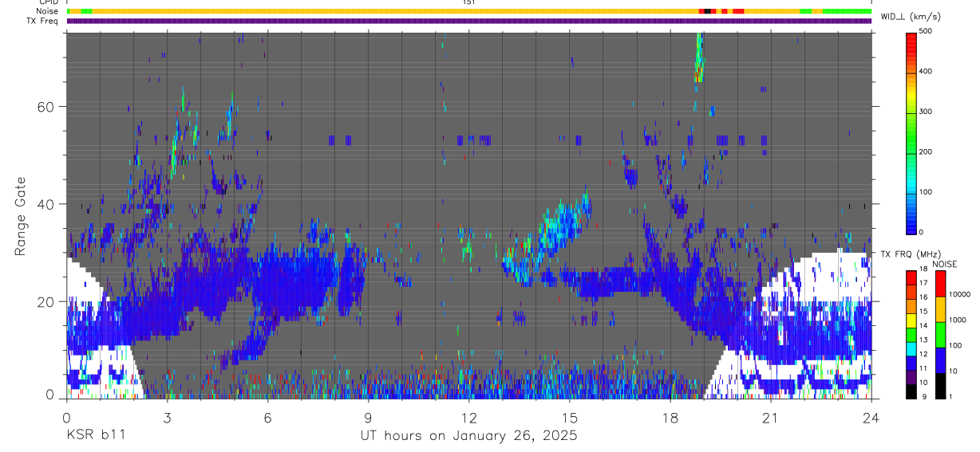The image size is (980, 452).
Task: Click the 12 hour mark on time axis
Action: tap(469, 417)
